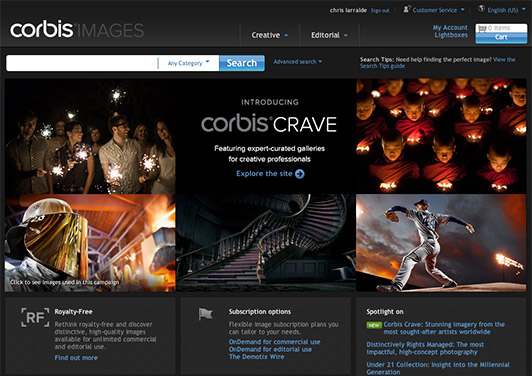
Task: Click the 0 items cart text
Action: (x=499, y=28)
